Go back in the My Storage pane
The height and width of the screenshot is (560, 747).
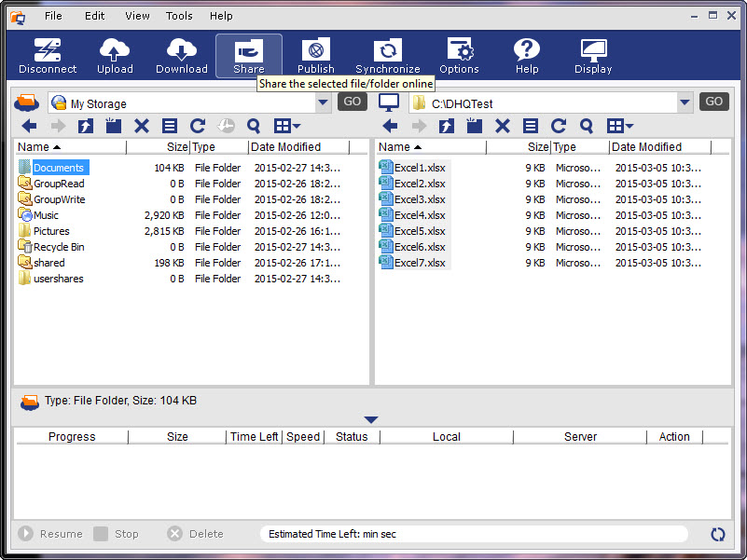click(x=29, y=126)
